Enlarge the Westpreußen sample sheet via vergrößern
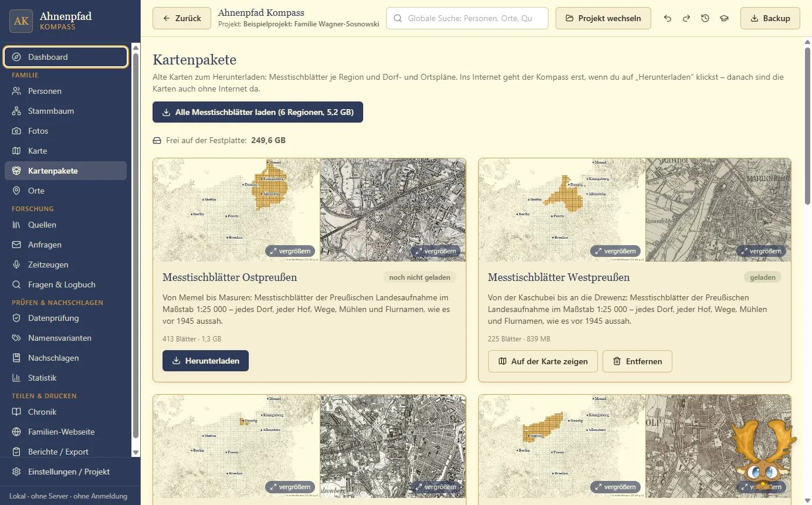The image size is (812, 505). pyautogui.click(x=761, y=251)
